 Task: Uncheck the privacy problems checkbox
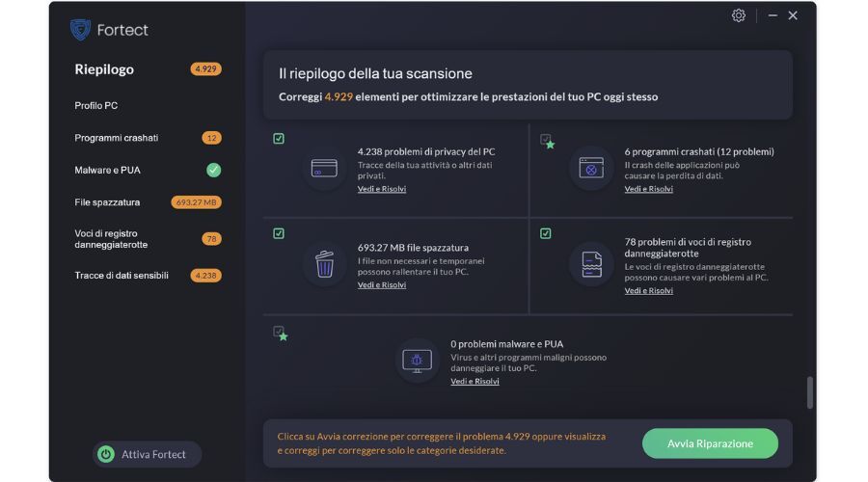click(279, 139)
